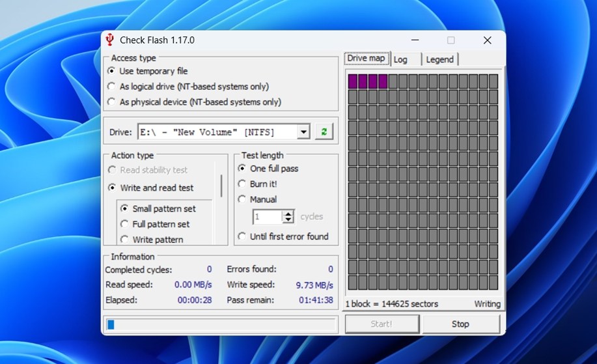Click the cycles number input field
This screenshot has width=597, height=364.
pos(267,217)
